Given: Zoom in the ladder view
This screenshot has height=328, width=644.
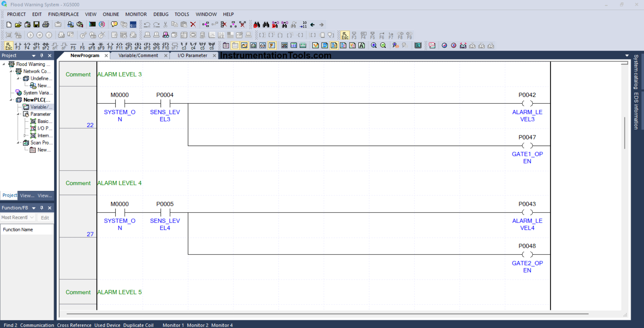Looking at the screenshot, I should [374, 45].
